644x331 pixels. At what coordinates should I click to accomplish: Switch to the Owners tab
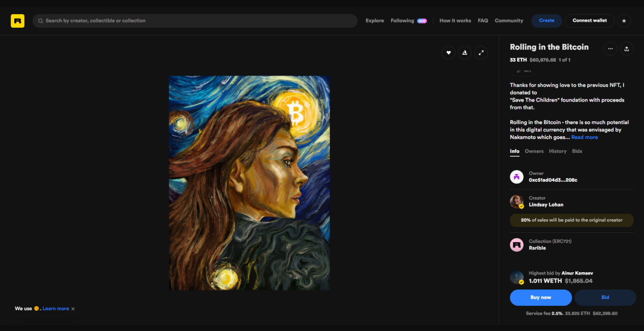[534, 151]
